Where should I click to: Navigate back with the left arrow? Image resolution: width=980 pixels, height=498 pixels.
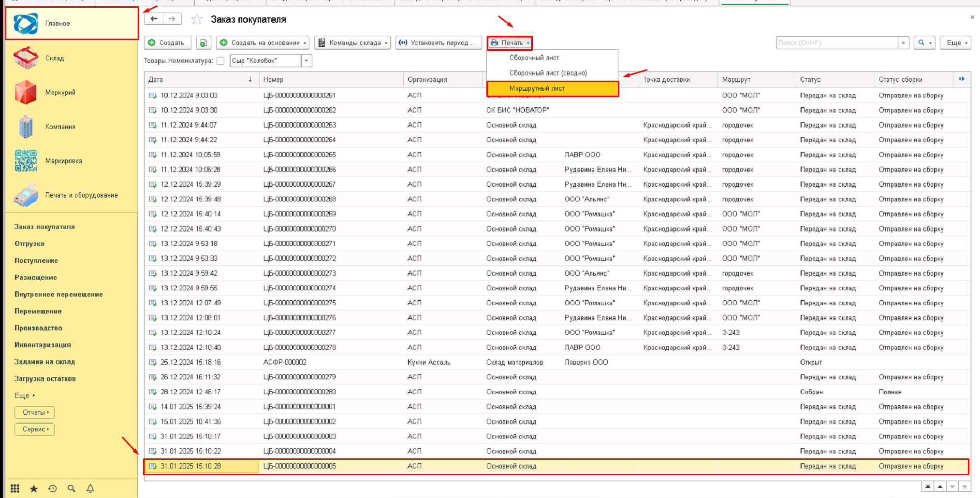pos(154,19)
